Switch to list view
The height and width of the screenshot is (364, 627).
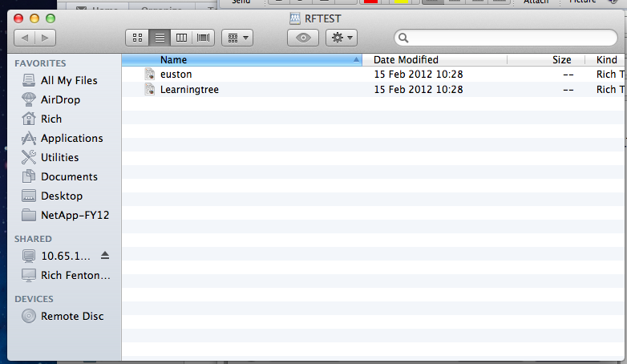click(x=160, y=38)
